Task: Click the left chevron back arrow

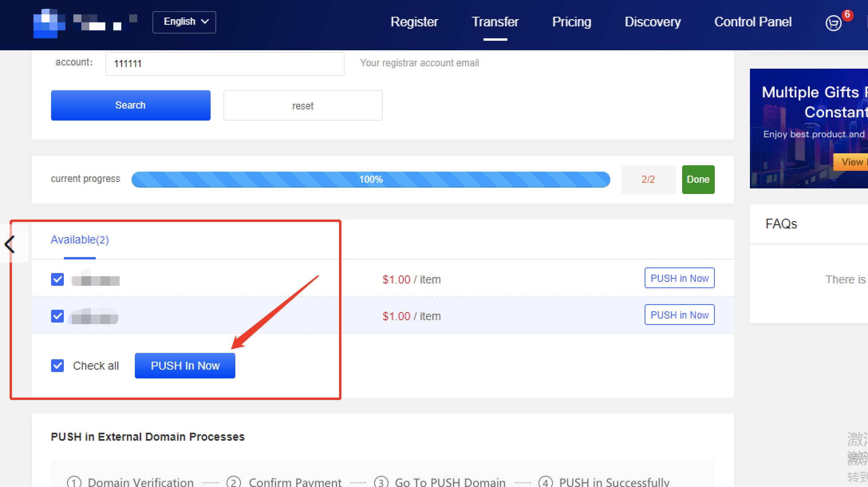Action: click(10, 244)
